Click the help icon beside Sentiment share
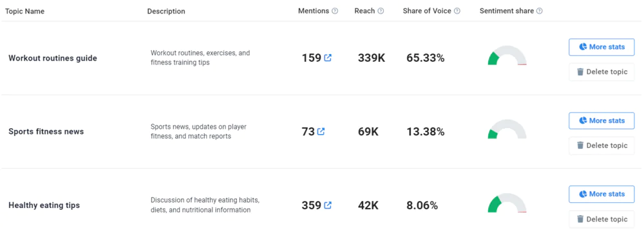The height and width of the screenshot is (235, 644). [539, 11]
